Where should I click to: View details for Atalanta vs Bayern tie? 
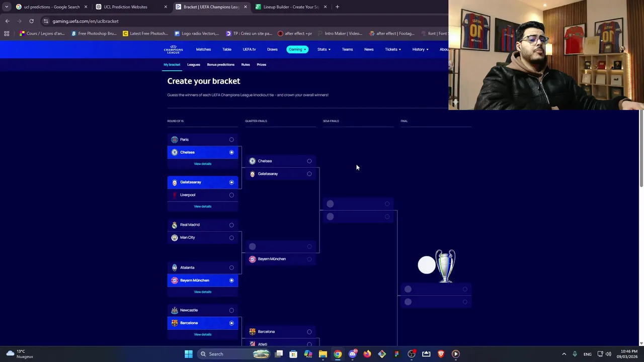(x=203, y=292)
